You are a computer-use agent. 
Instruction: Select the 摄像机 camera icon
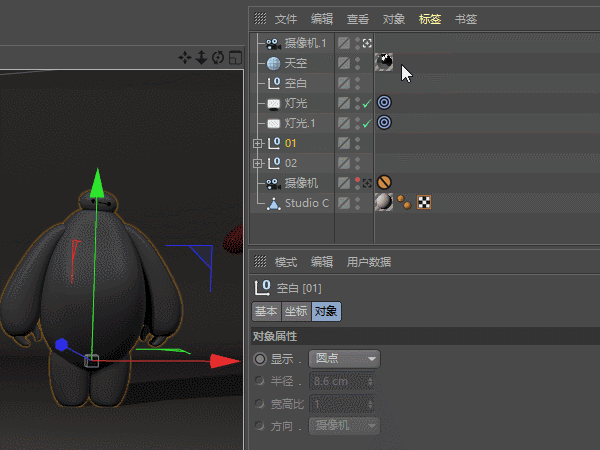(273, 183)
